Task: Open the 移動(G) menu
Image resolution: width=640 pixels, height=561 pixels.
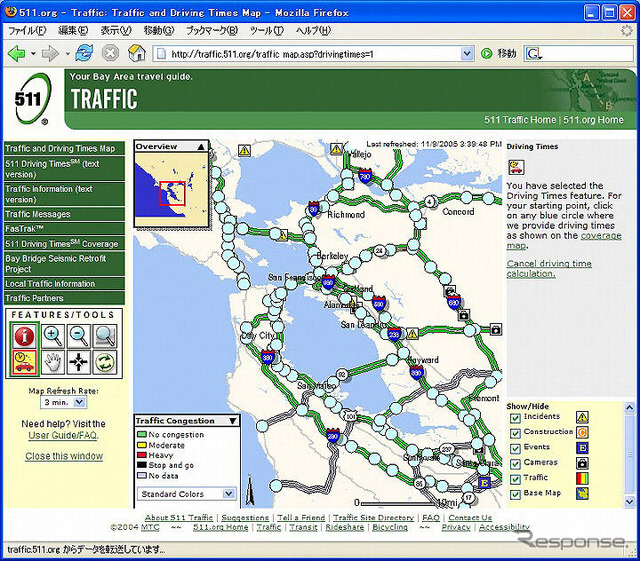Action: click(x=159, y=31)
